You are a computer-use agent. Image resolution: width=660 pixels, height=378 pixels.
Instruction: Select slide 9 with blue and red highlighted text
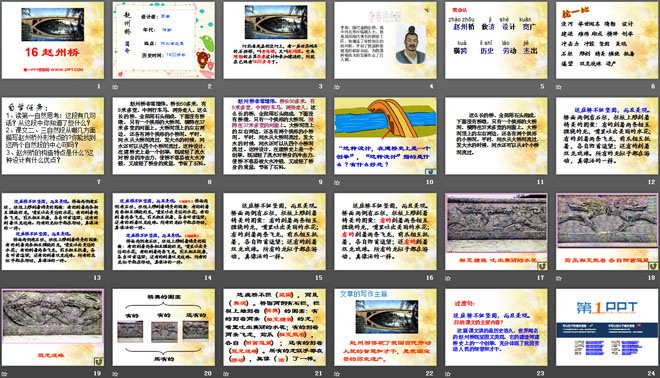274,136
